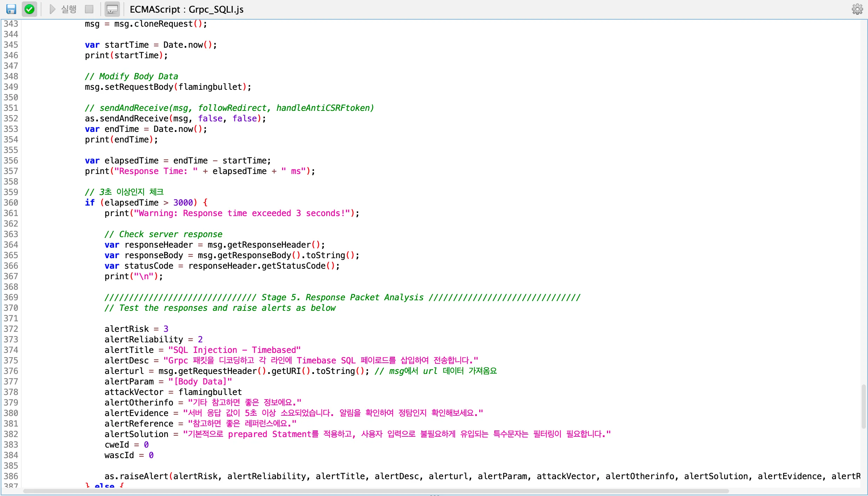868x496 pixels.
Task: Stop script execution with the square stop icon
Action: coord(89,9)
